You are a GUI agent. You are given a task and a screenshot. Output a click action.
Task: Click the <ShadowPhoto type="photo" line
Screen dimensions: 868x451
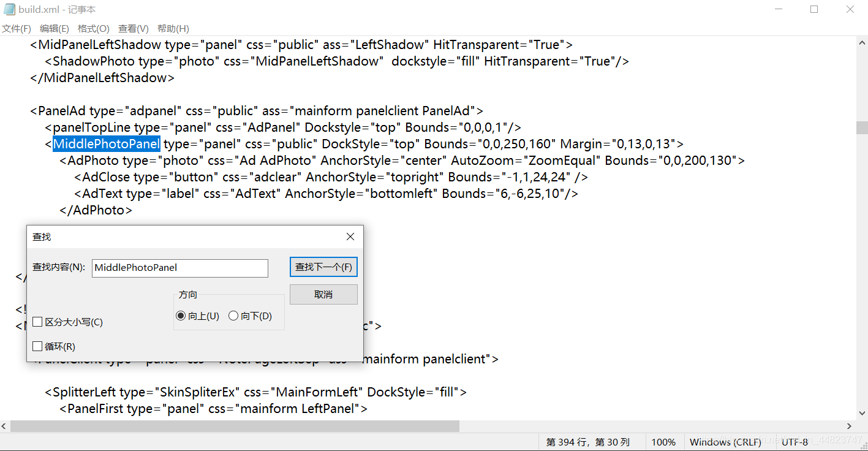tap(337, 61)
